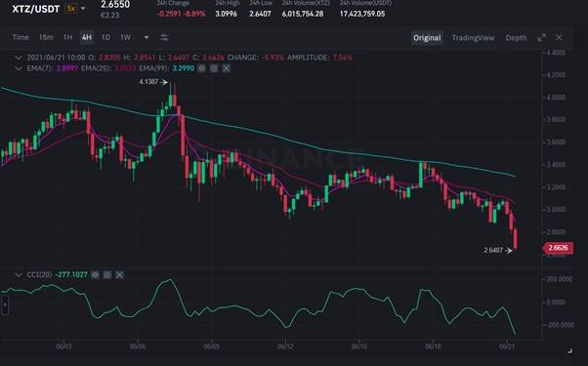
Task: Open the CCI(20) indicator settings gear
Action: click(x=107, y=275)
